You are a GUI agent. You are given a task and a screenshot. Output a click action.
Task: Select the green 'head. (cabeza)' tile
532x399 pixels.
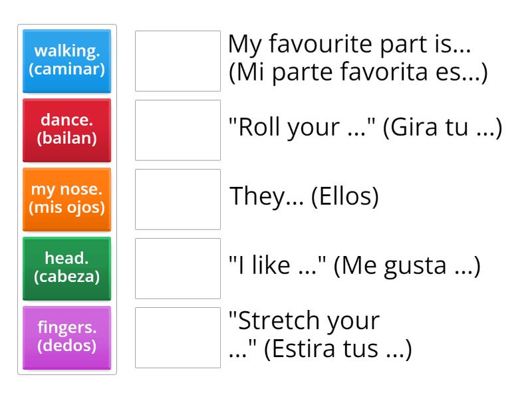tap(66, 269)
